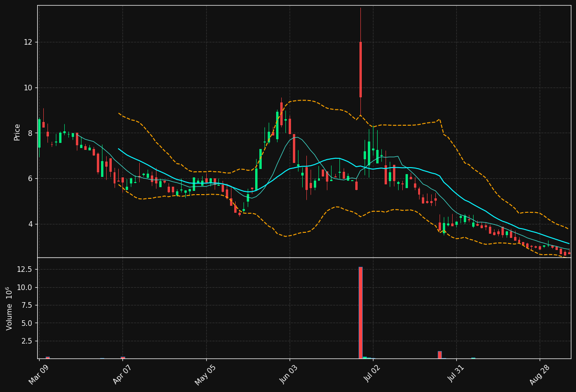The image size is (576, 392).
Task: Click the 'Price' axis title
Action: (17, 132)
